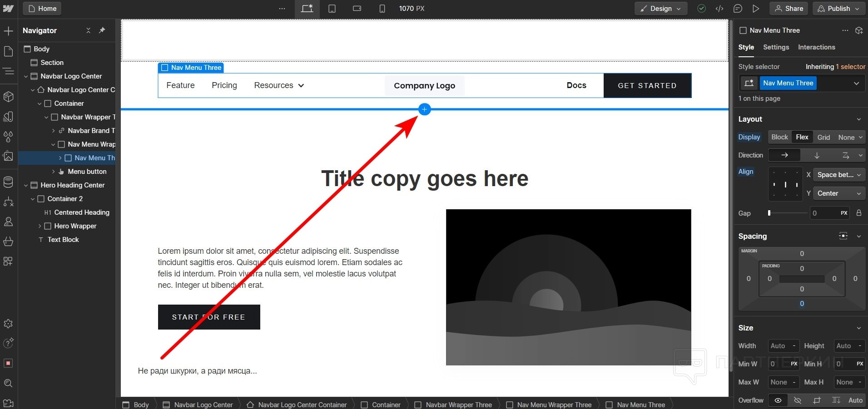Click the Add Elements plus icon

8,31
